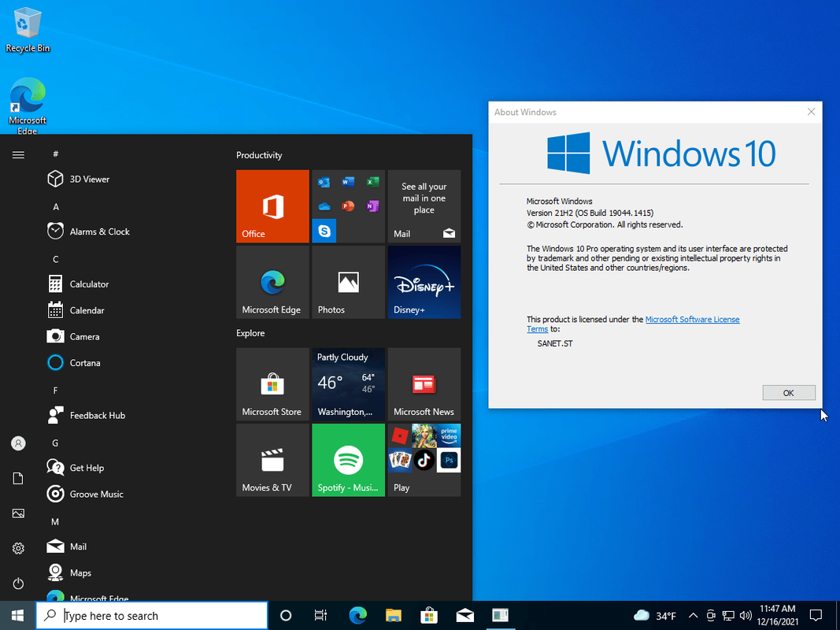This screenshot has height=630, width=840.
Task: Open the Excel icon in Office group tile
Action: point(373,182)
